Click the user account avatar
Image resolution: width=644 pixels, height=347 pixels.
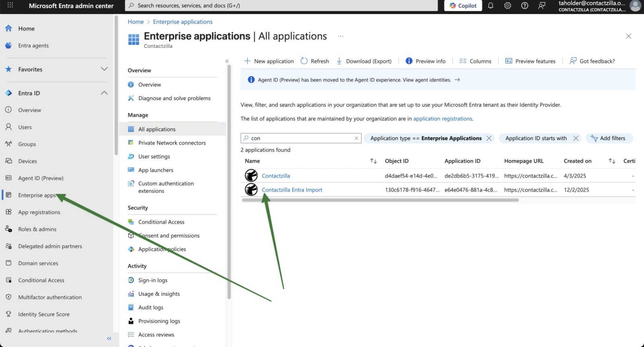click(635, 6)
